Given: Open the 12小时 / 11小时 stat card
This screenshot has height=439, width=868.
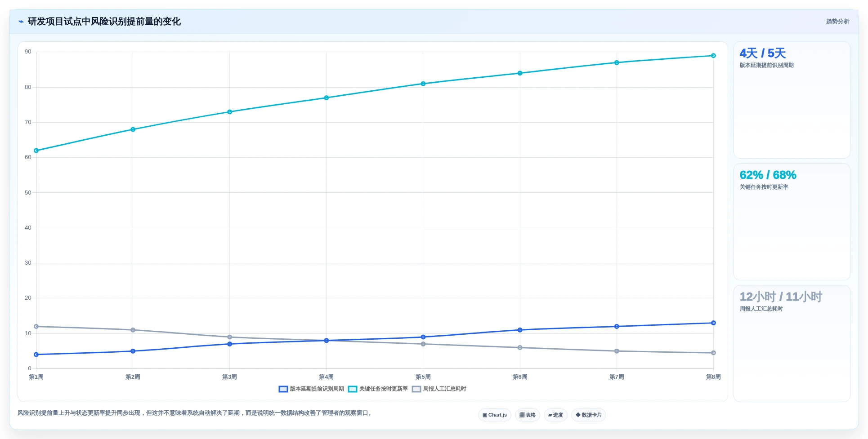Looking at the screenshot, I should point(792,344).
